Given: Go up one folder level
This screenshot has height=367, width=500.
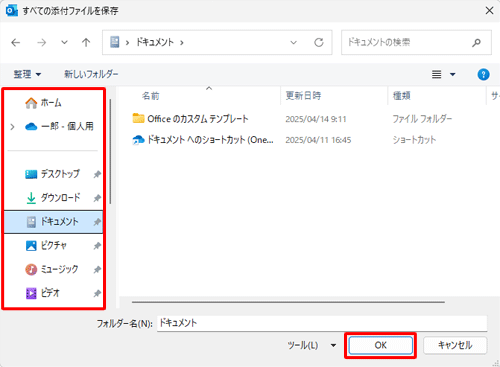Looking at the screenshot, I should pyautogui.click(x=86, y=42).
